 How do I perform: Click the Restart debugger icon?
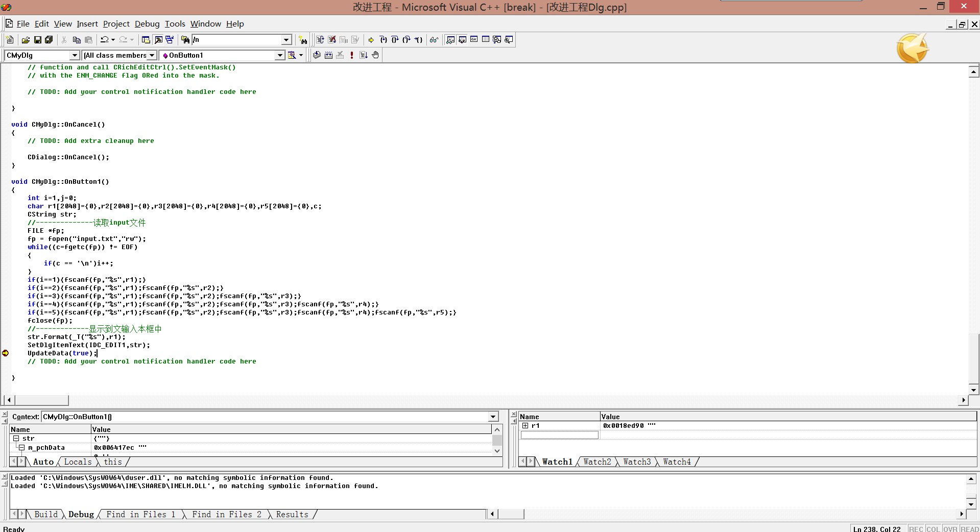tap(320, 40)
